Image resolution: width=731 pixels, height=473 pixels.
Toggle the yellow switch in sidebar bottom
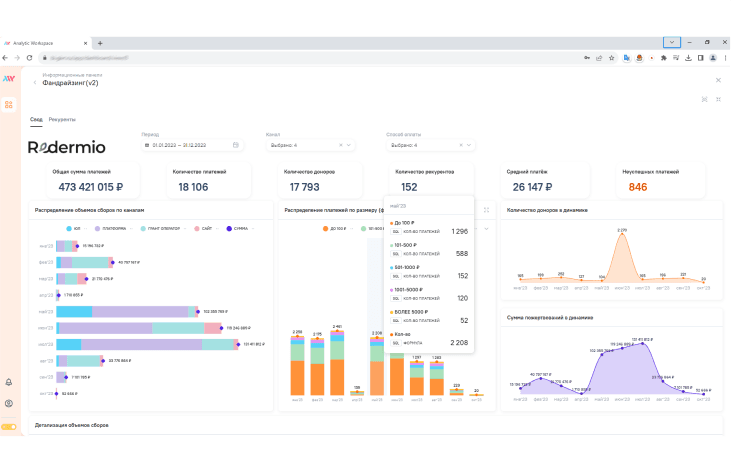[9, 427]
